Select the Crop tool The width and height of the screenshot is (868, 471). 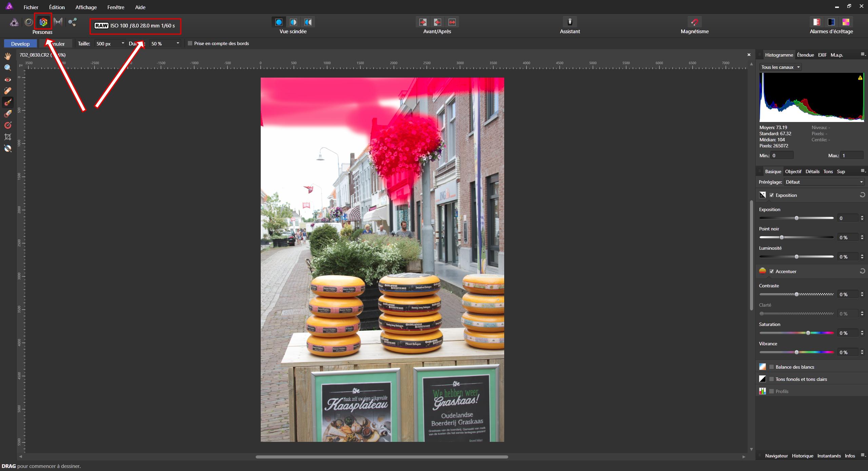7,137
